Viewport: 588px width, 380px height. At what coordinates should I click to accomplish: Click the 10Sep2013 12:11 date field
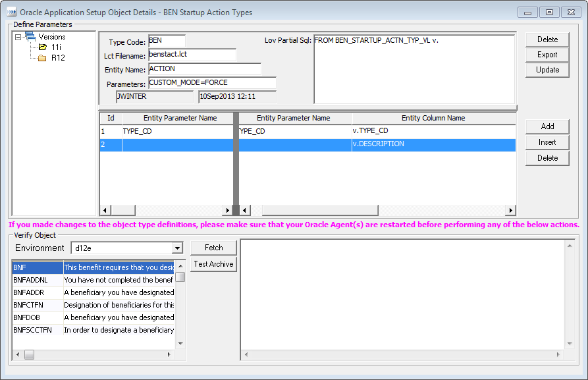click(238, 97)
